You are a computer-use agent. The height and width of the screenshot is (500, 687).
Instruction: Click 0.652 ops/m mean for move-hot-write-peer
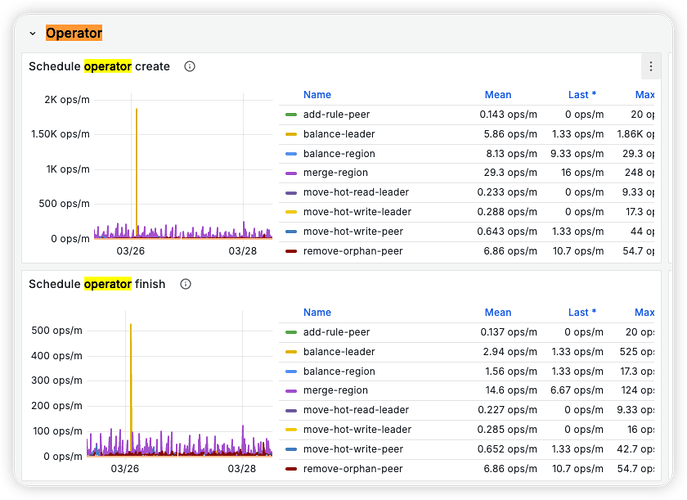click(x=507, y=449)
